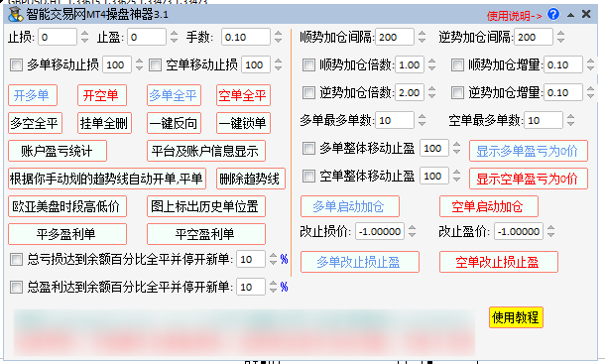605x364 pixels.
Task: Click the 使用说明-> link
Action: (515, 16)
